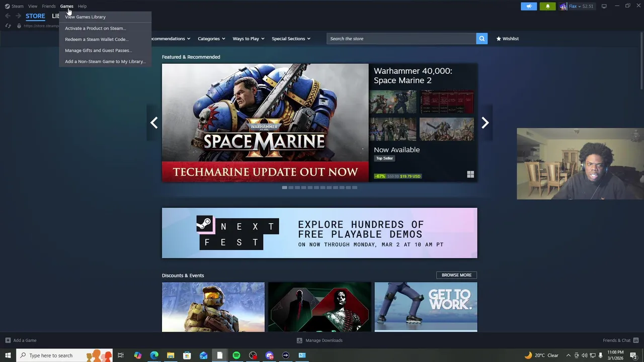Click the Windows platform icon on featured game
Viewport: 644px width, 362px height.
pyautogui.click(x=470, y=174)
